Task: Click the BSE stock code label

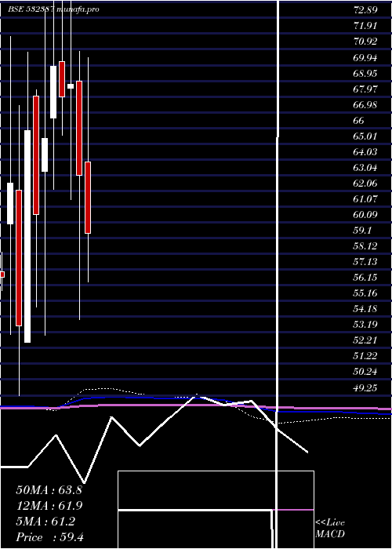Action: coord(31,9)
